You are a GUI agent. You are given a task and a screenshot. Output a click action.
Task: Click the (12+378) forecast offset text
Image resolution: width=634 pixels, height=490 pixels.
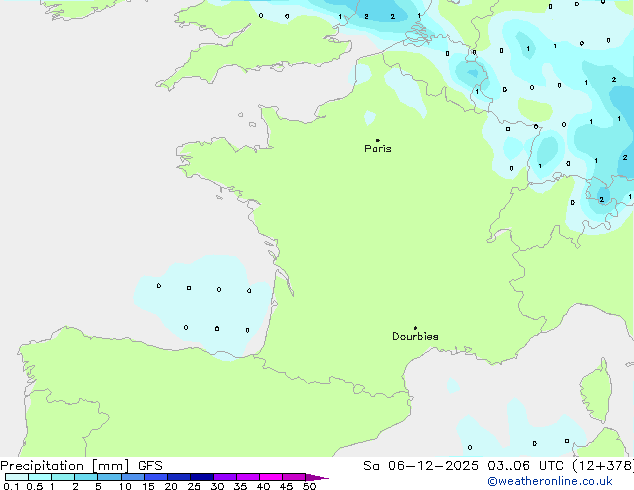point(603,466)
